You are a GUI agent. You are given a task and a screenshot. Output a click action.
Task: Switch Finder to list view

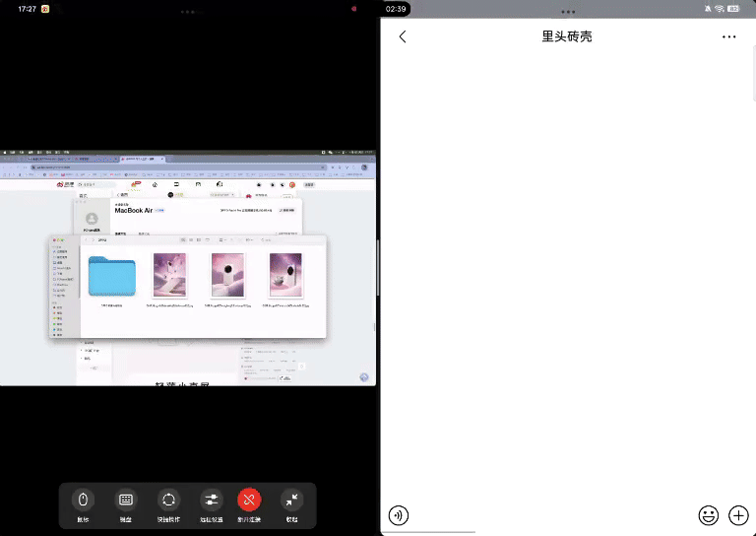click(191, 239)
